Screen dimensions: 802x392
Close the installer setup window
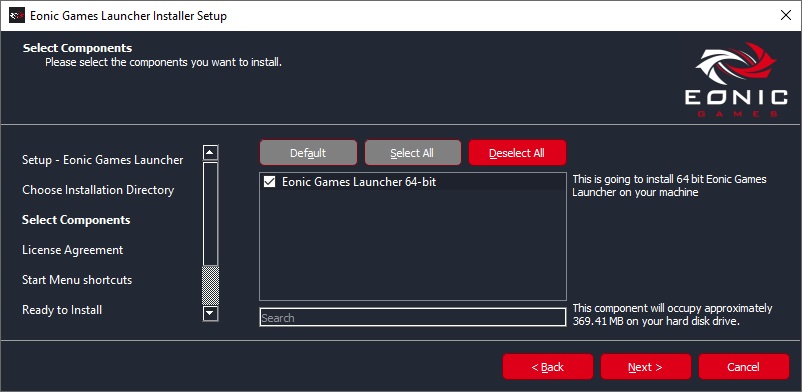click(786, 15)
